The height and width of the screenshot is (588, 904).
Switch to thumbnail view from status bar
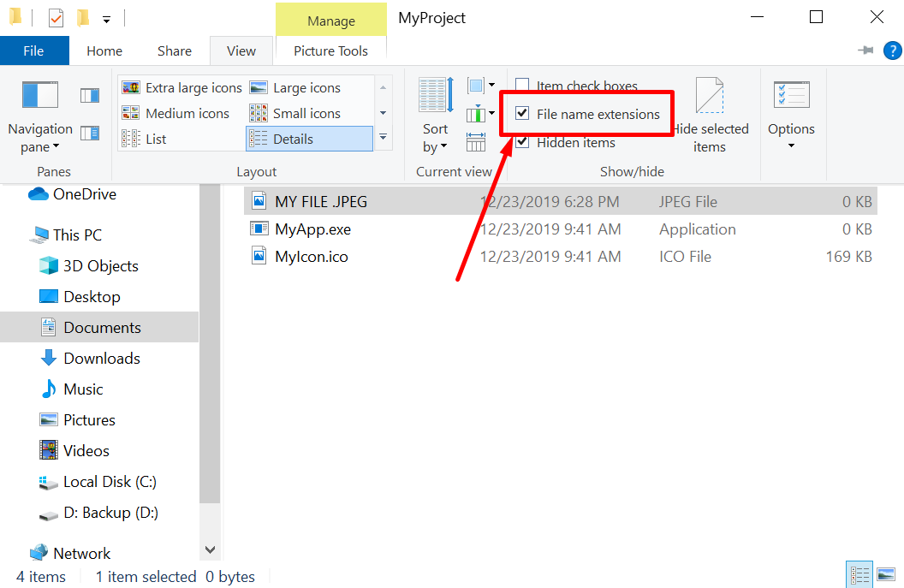point(888,573)
